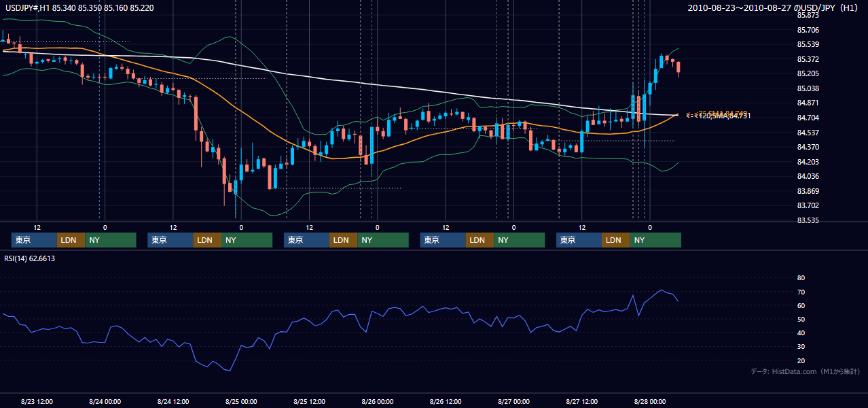This screenshot has height=408, width=868.
Task: Select the NY session block for 8/23
Action: [111, 240]
